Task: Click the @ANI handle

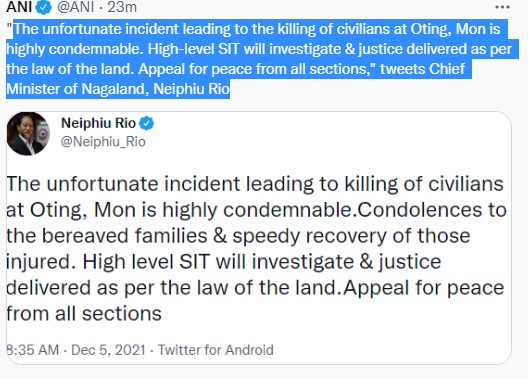Action: point(76,7)
